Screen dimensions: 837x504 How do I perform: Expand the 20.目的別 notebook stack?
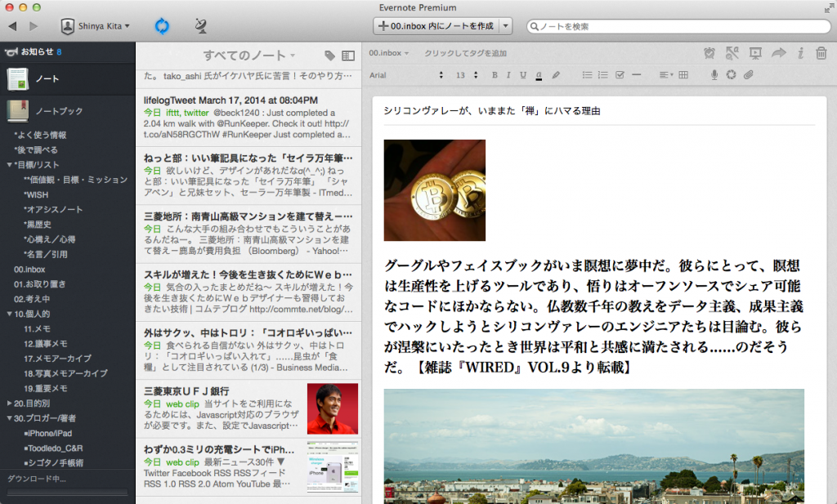[x=9, y=403]
